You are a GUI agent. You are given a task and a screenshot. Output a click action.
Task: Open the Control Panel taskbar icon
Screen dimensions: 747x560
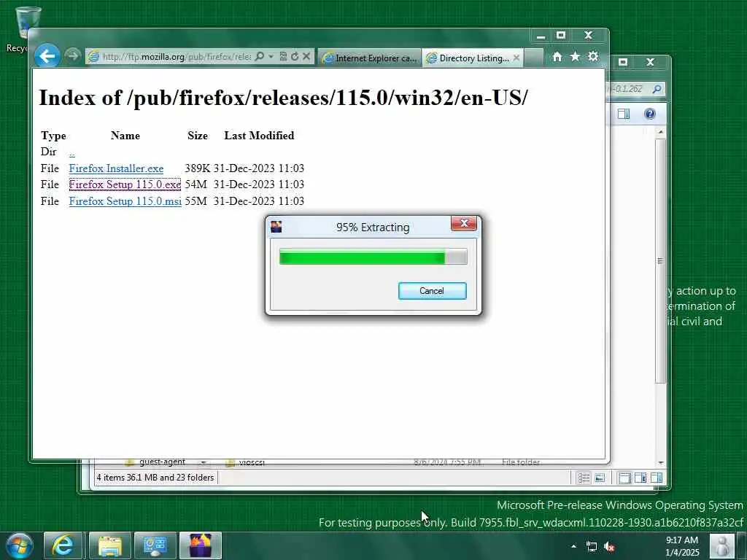pos(155,545)
